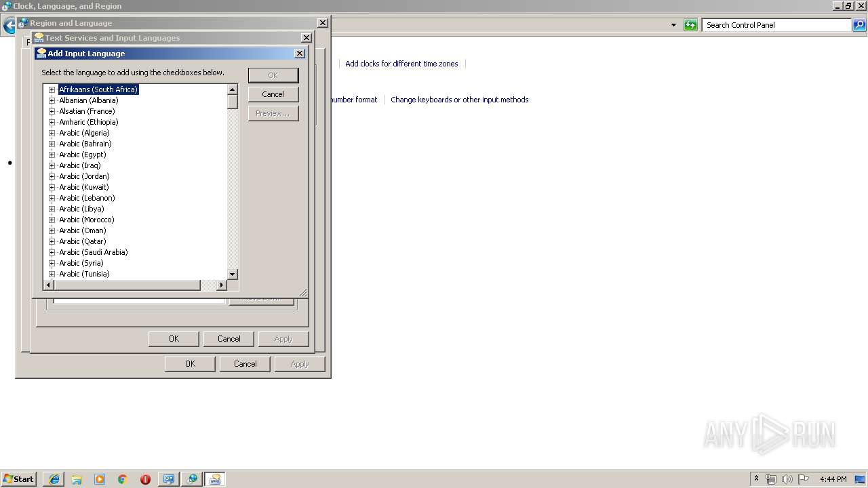Select Arabic (Morocco) in the list

tap(86, 220)
